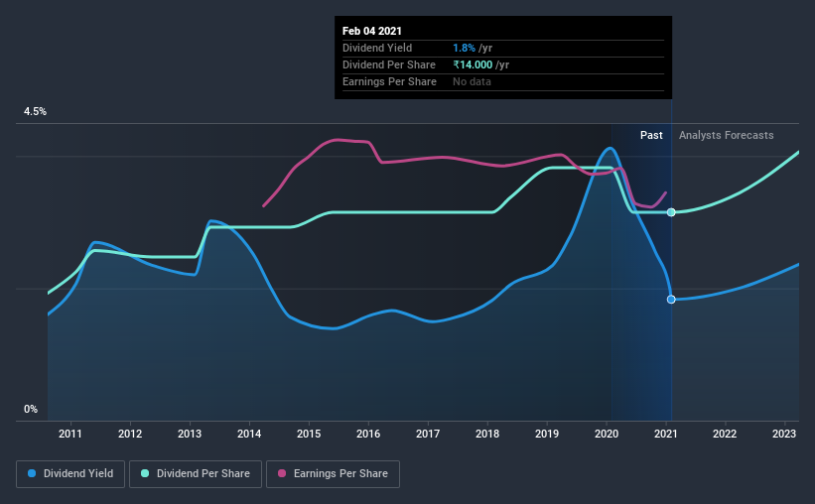Viewport: 815px width, 504px height.
Task: Click the 2019 x-axis label
Action: click(x=547, y=434)
